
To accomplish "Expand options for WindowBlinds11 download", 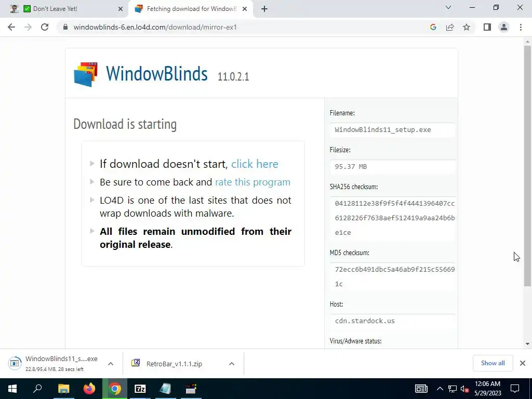I will pos(111,364).
